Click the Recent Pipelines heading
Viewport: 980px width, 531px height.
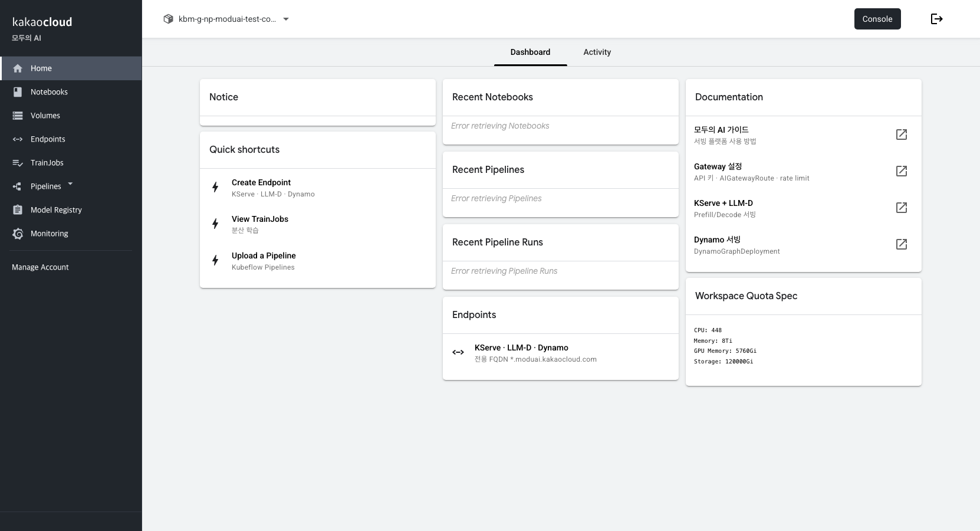(488, 170)
